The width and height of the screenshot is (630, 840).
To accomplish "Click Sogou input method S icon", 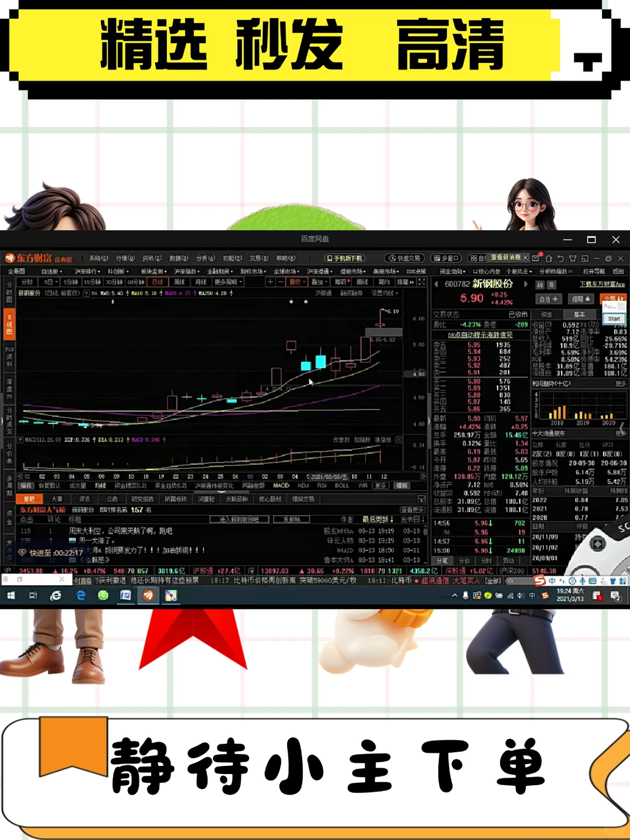I will tap(540, 581).
